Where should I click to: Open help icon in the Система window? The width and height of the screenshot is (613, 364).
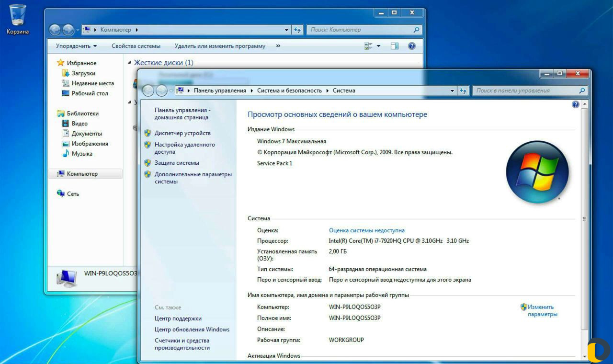pyautogui.click(x=576, y=104)
